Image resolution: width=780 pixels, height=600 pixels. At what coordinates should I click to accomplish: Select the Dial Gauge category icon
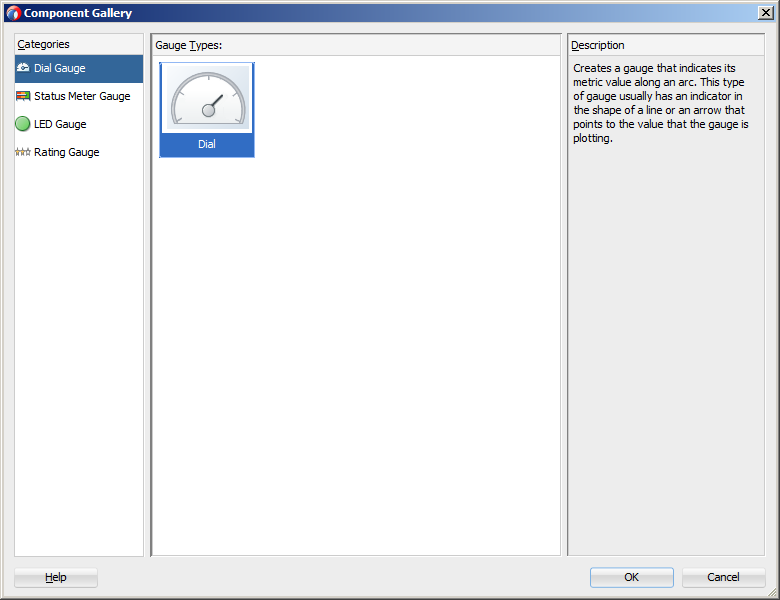click(x=23, y=68)
